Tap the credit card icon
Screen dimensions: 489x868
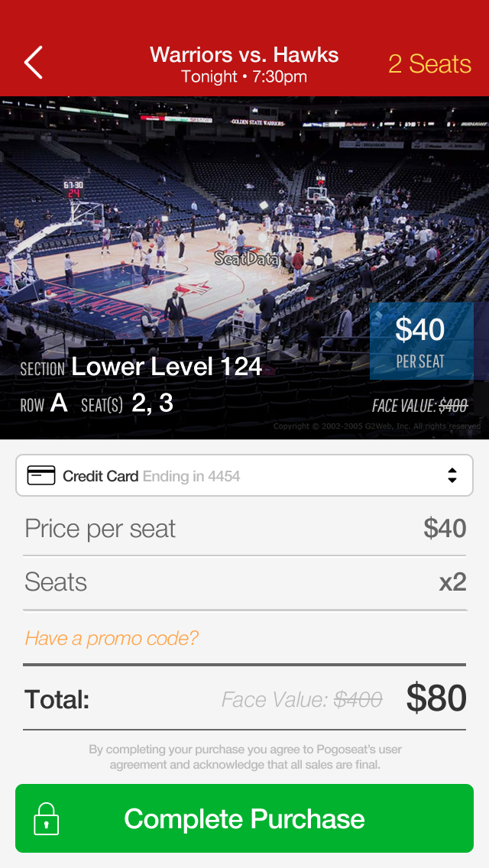[x=41, y=476]
